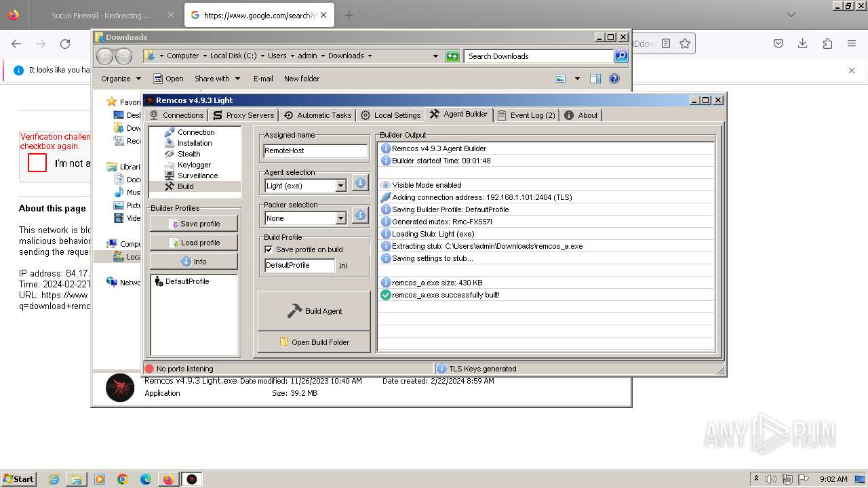The width and height of the screenshot is (868, 488).
Task: Dismiss the Firefox notification bar
Action: pos(852,70)
